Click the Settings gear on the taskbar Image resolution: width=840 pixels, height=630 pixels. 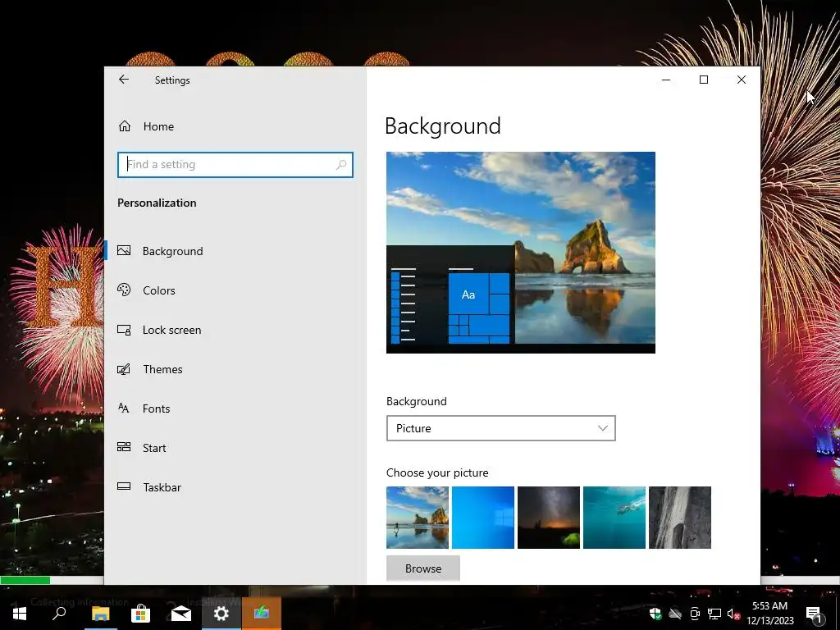[x=221, y=614]
